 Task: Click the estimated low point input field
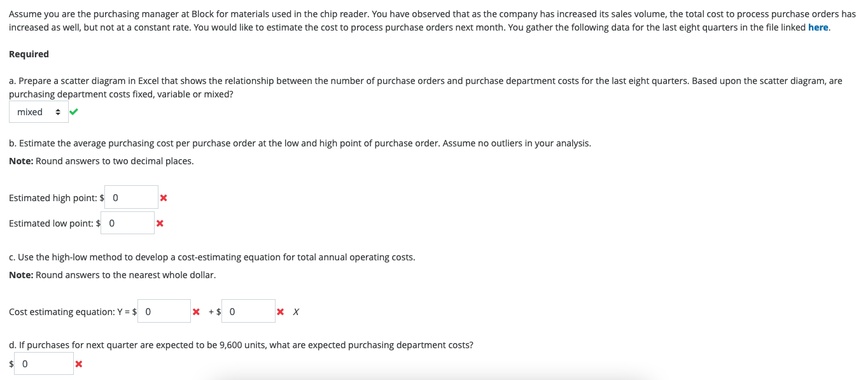[x=127, y=223]
